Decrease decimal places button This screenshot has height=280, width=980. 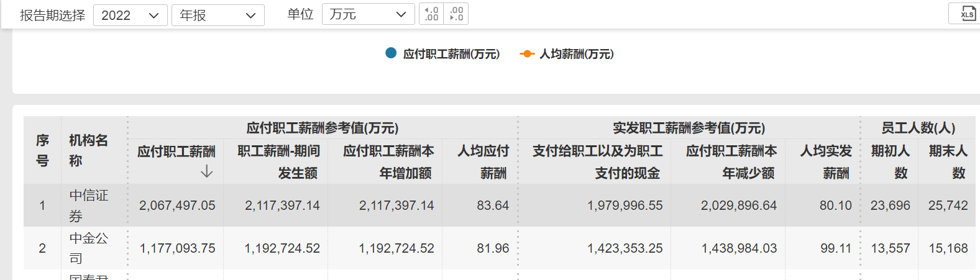456,14
